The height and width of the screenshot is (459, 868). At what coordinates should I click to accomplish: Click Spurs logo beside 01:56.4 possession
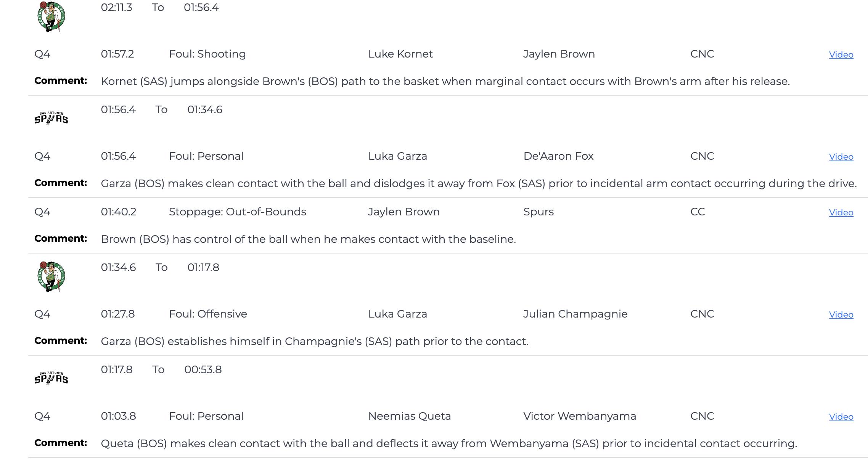(51, 119)
